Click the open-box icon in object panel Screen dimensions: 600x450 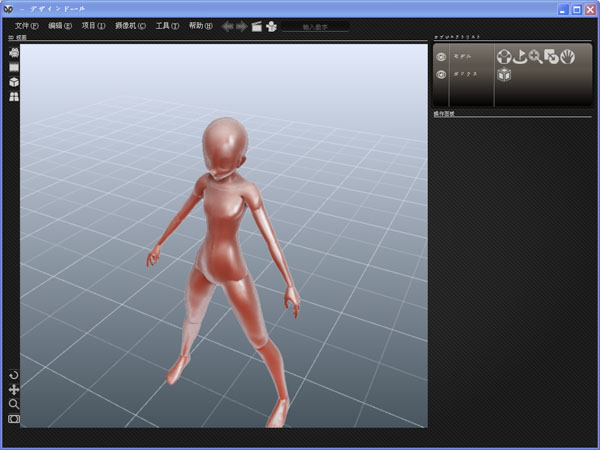[505, 75]
